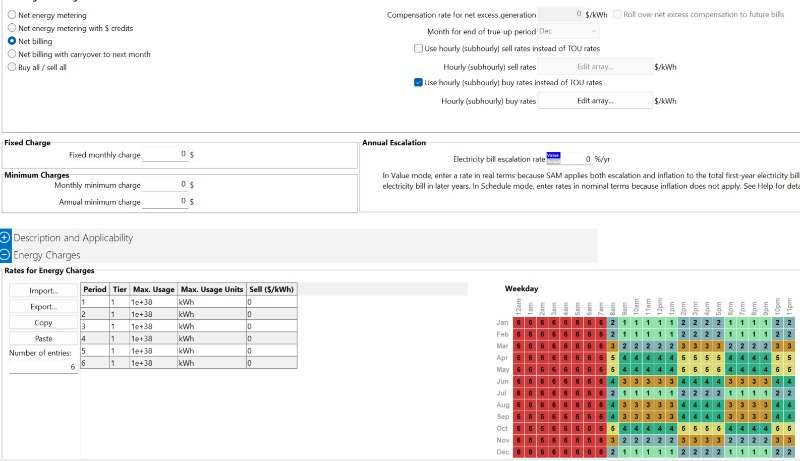
Task: Select Net energy metering option
Action: (12, 15)
